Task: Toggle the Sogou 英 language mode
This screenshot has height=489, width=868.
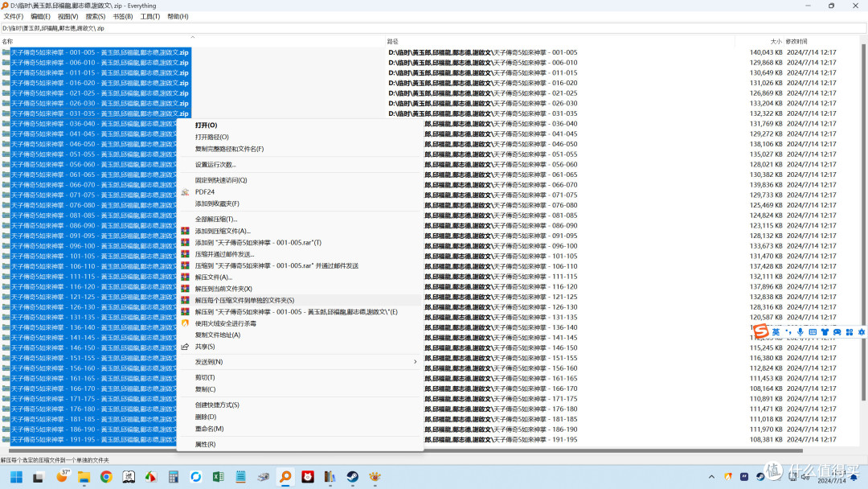Action: 776,331
